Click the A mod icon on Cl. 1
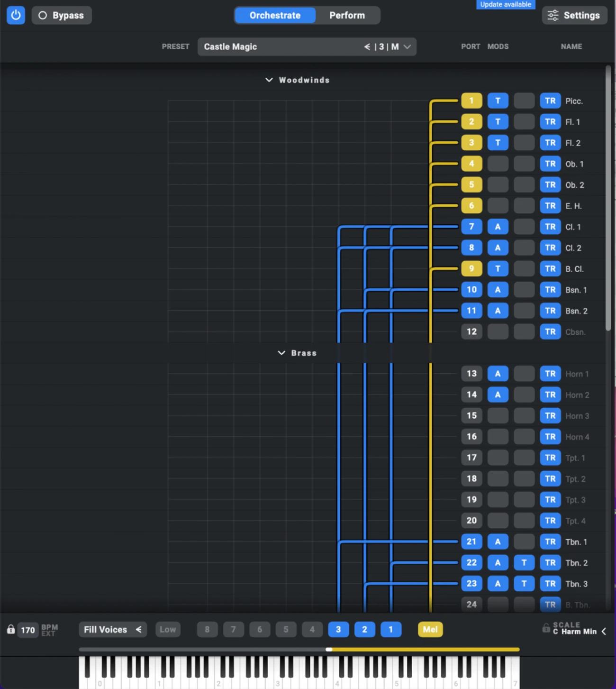The height and width of the screenshot is (689, 616). 498,227
